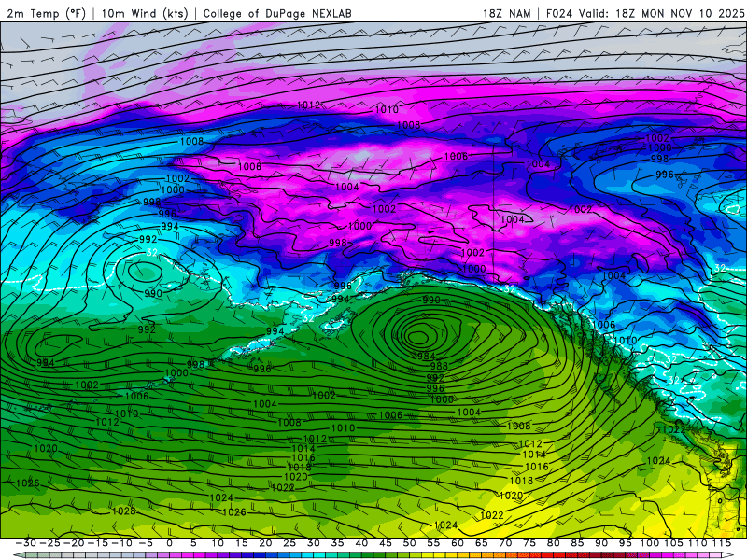
Task: Click the 20 value on the temperature scale
Action: point(265,543)
